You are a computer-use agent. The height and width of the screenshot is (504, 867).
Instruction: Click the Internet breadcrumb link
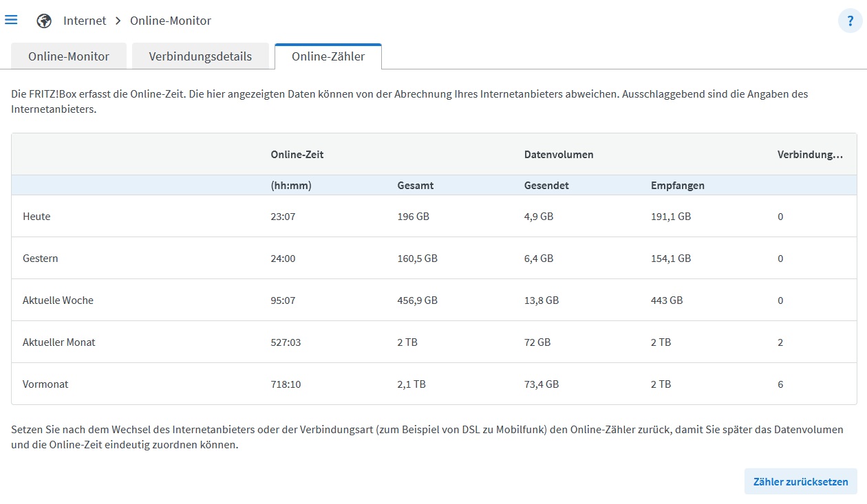point(85,21)
